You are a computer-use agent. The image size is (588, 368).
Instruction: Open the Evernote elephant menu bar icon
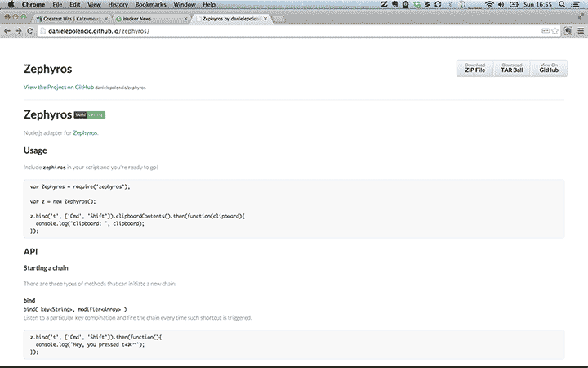coord(394,5)
